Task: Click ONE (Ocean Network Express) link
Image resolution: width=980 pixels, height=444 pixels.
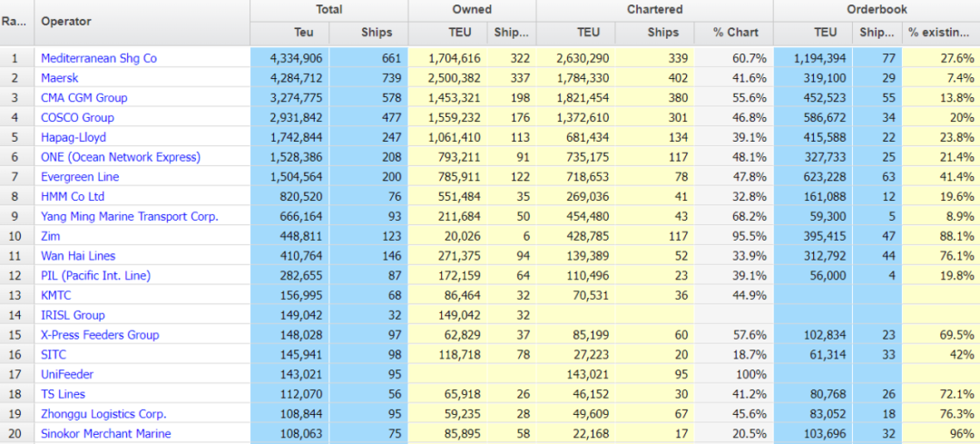Action: click(120, 157)
